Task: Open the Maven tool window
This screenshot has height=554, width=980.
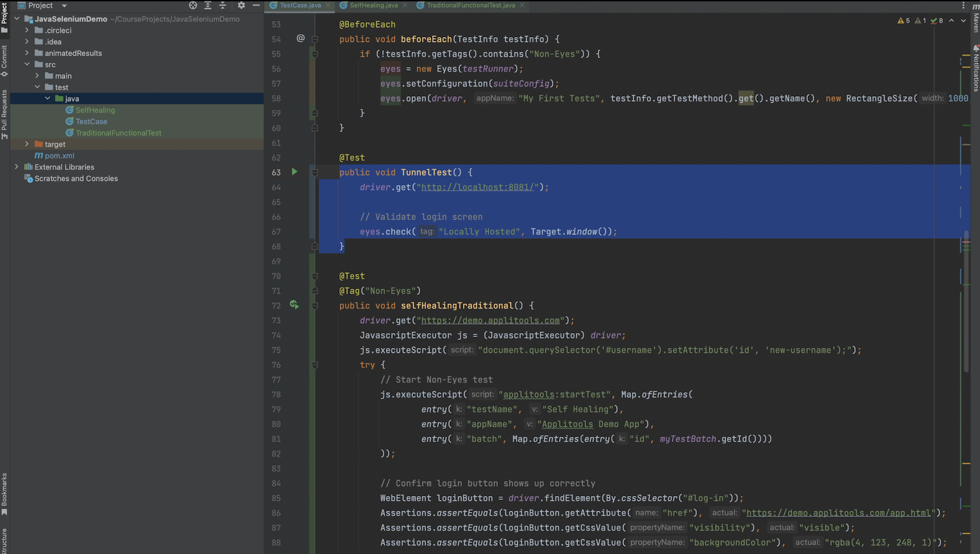Action: point(975,17)
